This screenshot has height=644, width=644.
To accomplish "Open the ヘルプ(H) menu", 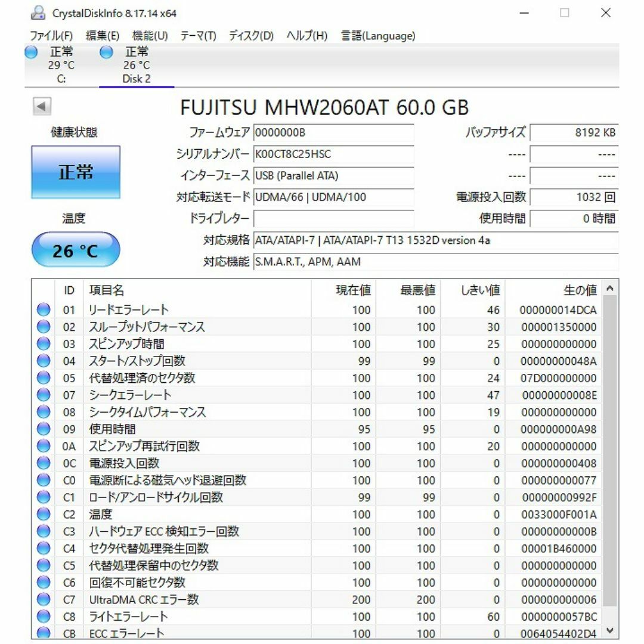I will (x=307, y=36).
